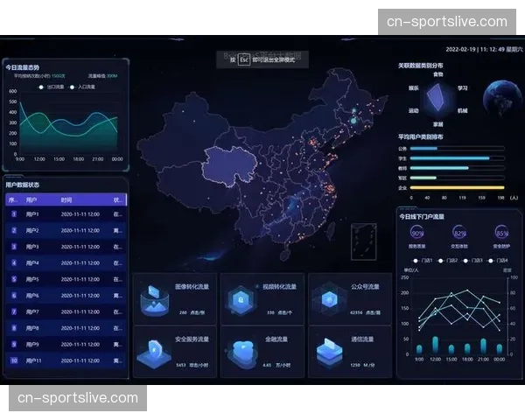The image size is (525, 420).
Task: Select the 用户1 table row
Action: [66, 214]
